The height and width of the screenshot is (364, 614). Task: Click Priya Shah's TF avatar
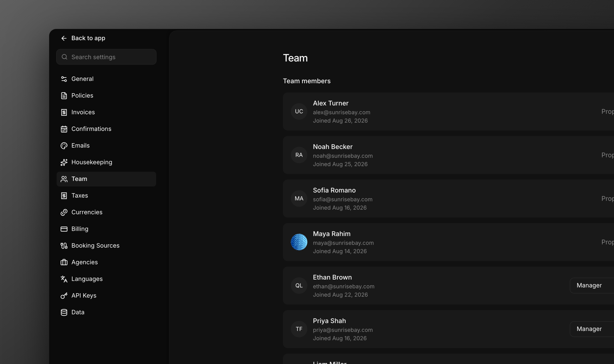click(x=299, y=329)
